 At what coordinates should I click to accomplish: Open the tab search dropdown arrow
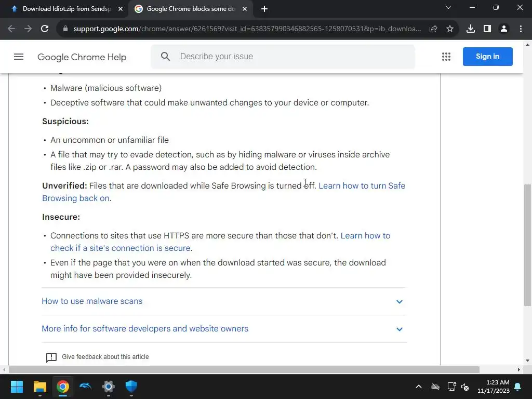(448, 7)
